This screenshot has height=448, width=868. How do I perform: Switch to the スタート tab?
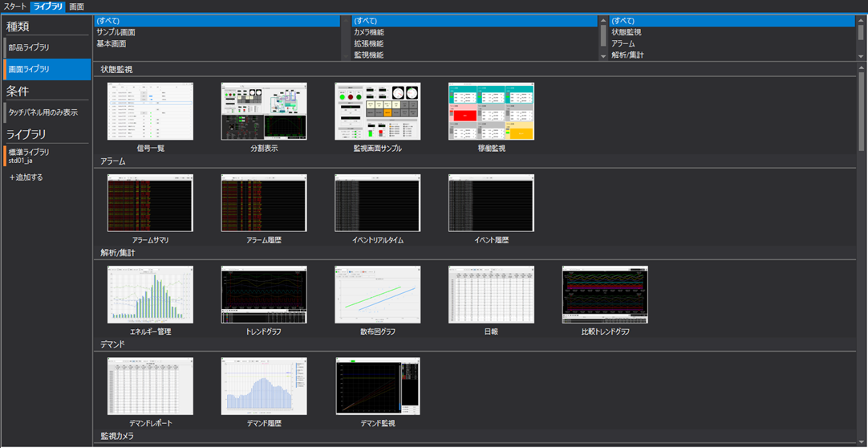(x=14, y=6)
